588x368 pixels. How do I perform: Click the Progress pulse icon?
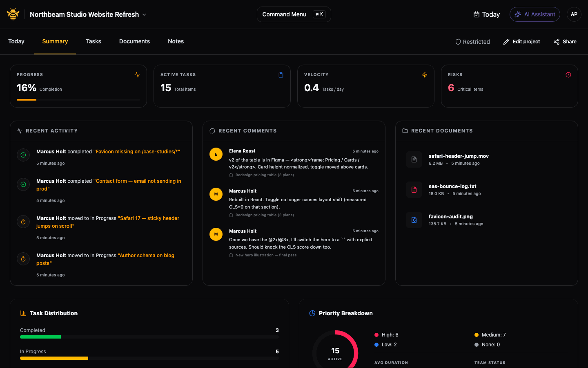(x=137, y=75)
